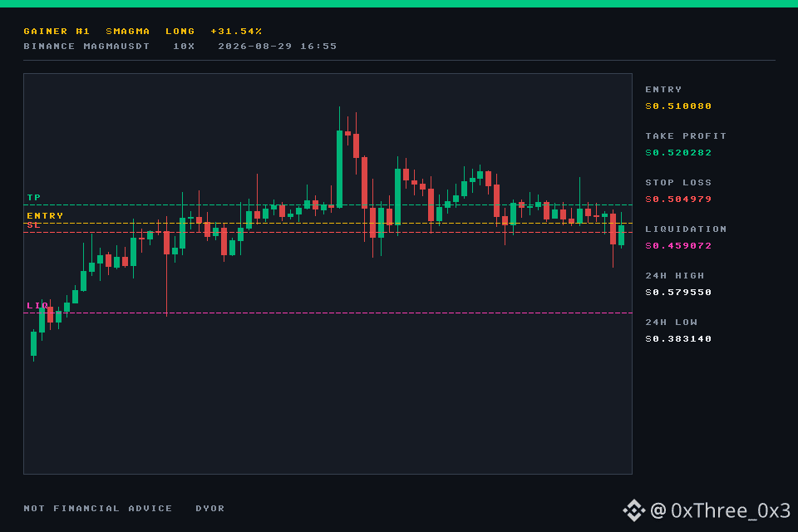Click the 24H LOW heading
The width and height of the screenshot is (798, 532).
click(x=672, y=323)
